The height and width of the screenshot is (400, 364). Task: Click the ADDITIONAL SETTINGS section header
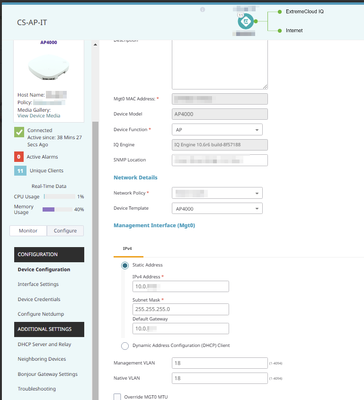[49, 329]
